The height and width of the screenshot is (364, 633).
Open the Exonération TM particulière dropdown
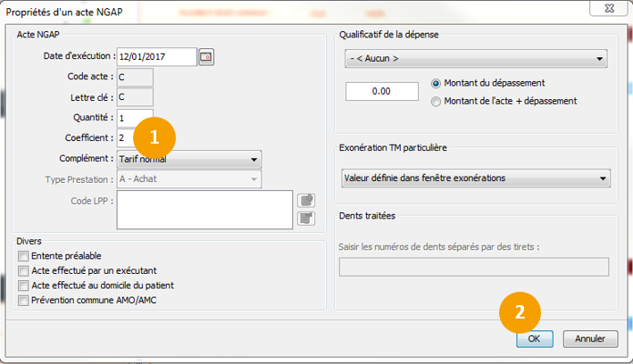(x=475, y=178)
